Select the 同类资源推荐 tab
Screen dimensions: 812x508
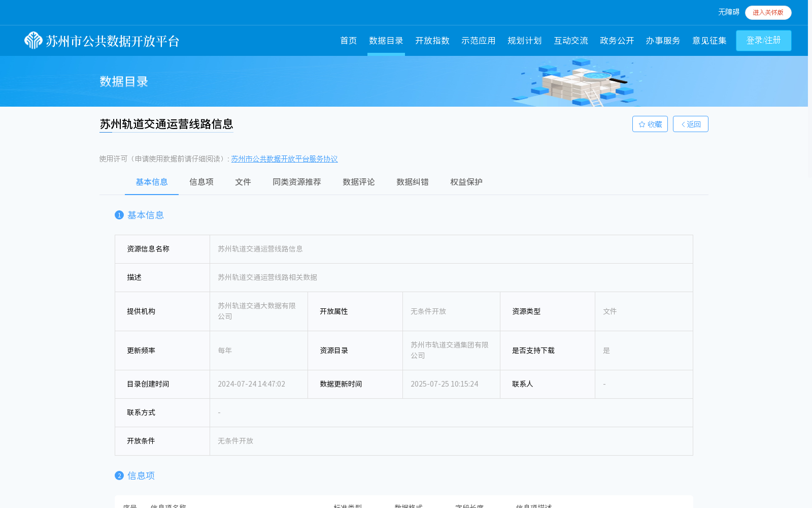(x=296, y=182)
